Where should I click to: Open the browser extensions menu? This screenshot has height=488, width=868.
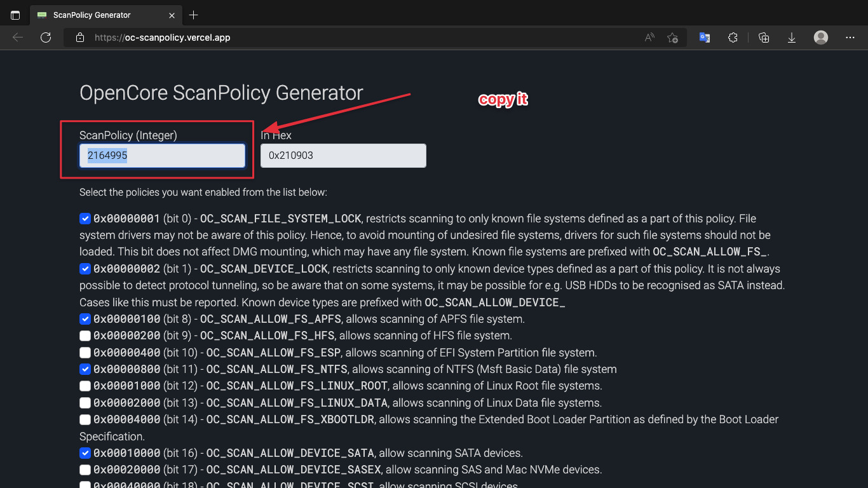(x=733, y=37)
